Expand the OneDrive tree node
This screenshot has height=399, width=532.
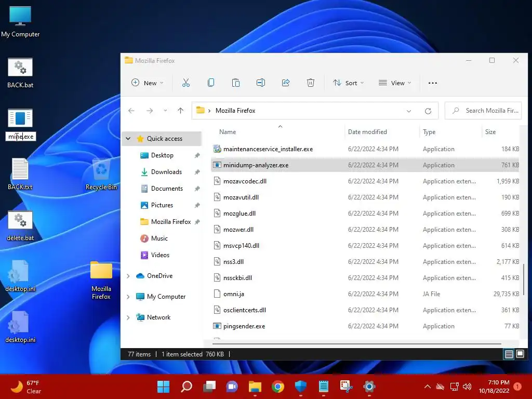click(128, 276)
